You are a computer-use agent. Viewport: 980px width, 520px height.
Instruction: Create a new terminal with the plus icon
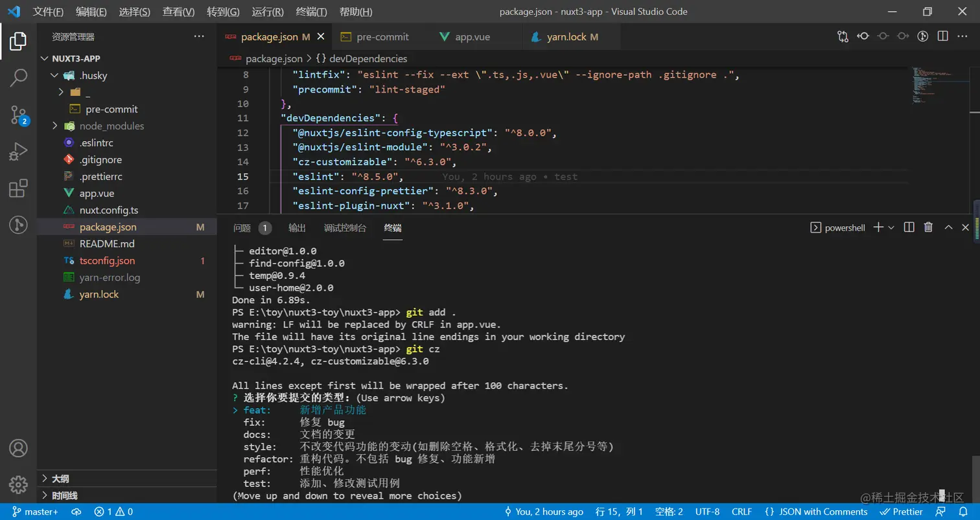878,227
